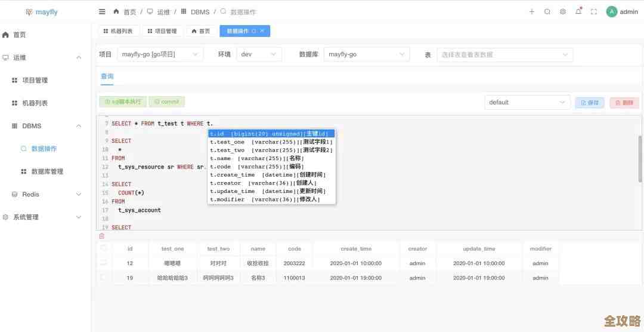
Task: Switch to the 机器列表 tab
Action: (118, 31)
